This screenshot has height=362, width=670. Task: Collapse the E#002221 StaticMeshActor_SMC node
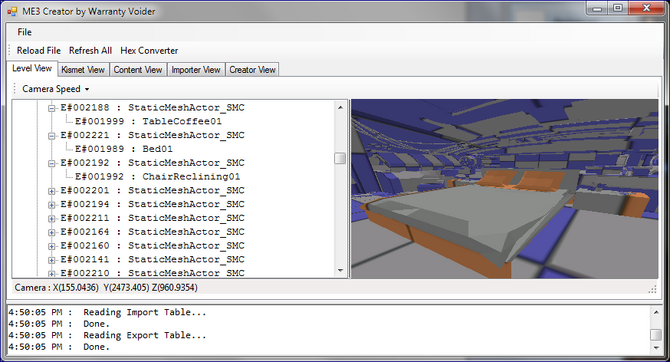tap(51, 136)
